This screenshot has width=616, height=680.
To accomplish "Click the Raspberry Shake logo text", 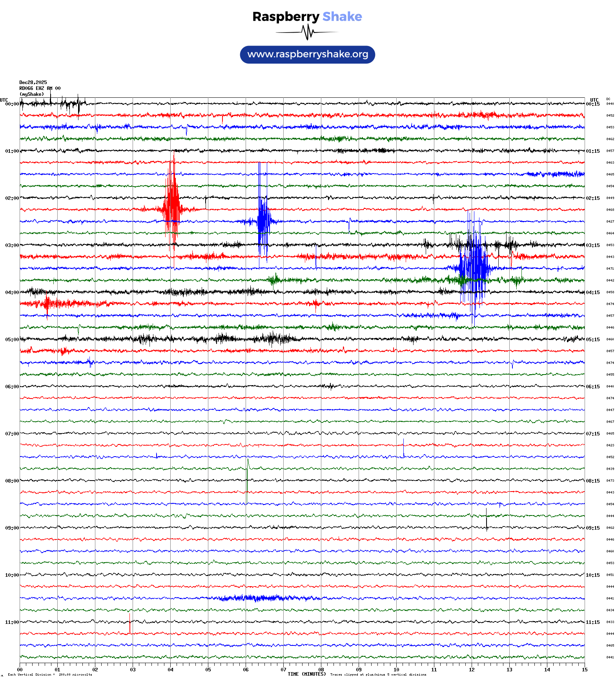I will 307,16.
